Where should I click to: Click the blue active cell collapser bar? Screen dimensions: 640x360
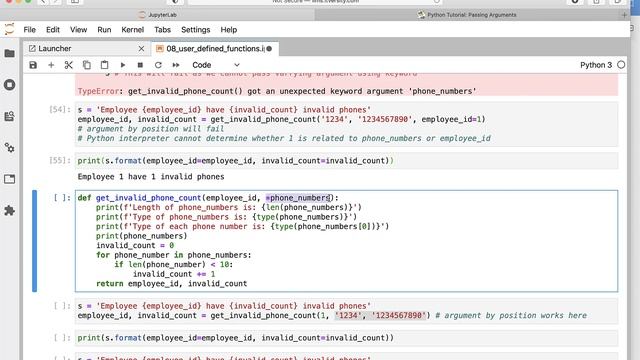pos(35,241)
